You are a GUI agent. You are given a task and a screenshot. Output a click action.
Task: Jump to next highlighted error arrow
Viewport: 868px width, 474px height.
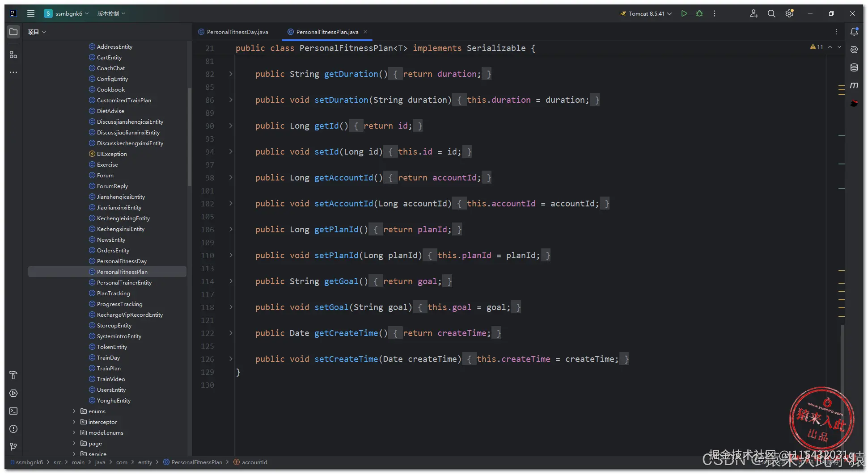[839, 47]
